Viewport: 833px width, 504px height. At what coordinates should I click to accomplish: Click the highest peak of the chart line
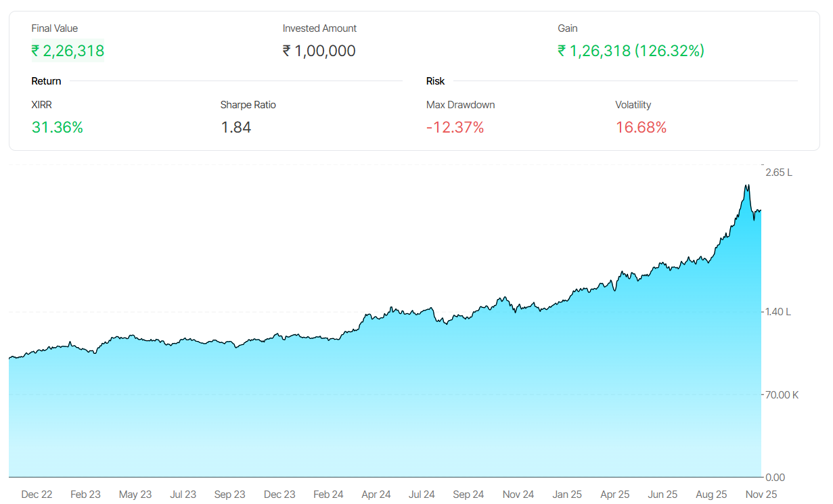(x=747, y=185)
